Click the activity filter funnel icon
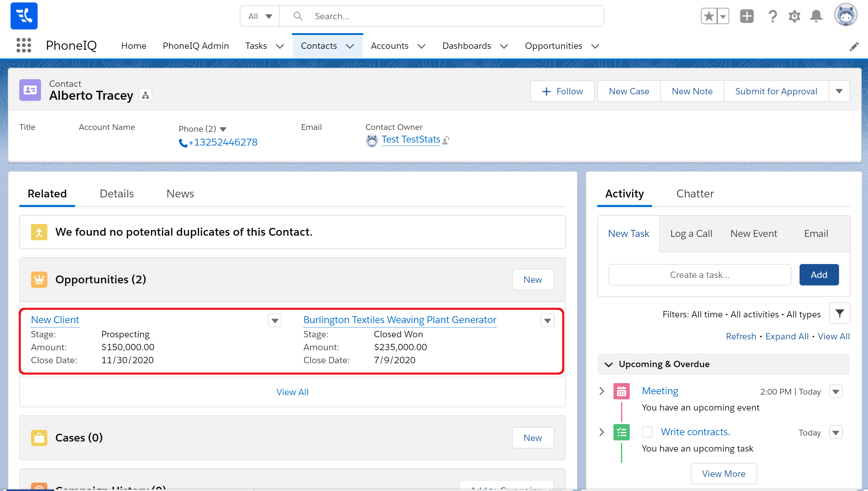This screenshot has height=491, width=868. pyautogui.click(x=839, y=314)
